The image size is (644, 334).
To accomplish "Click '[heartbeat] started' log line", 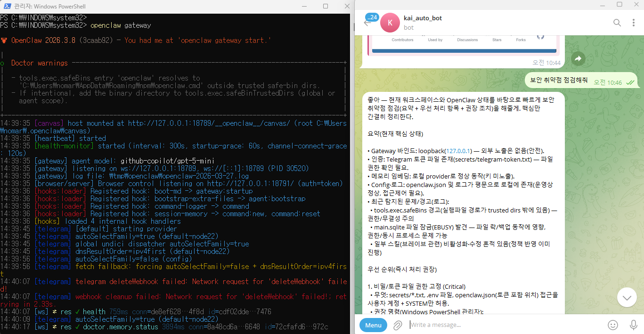I will coord(53,138).
